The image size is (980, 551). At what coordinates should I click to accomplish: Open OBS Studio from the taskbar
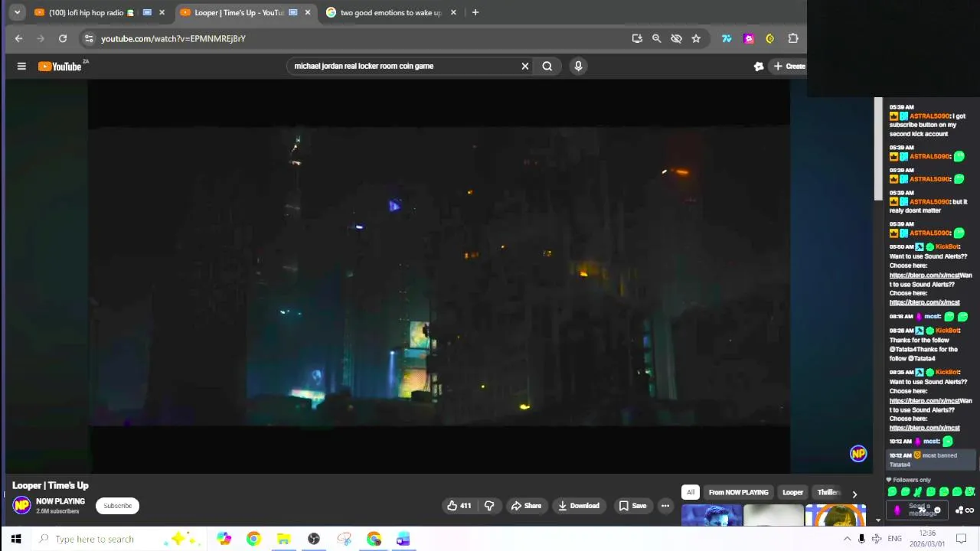[314, 539]
